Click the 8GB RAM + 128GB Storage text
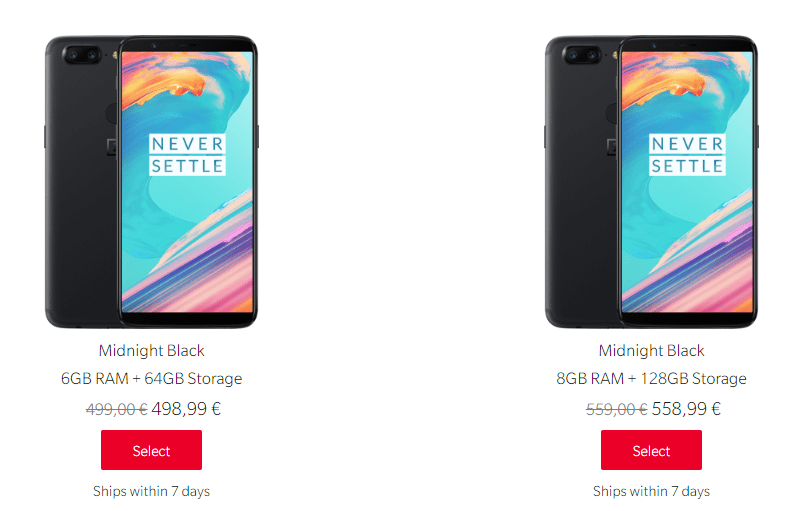 coord(651,379)
